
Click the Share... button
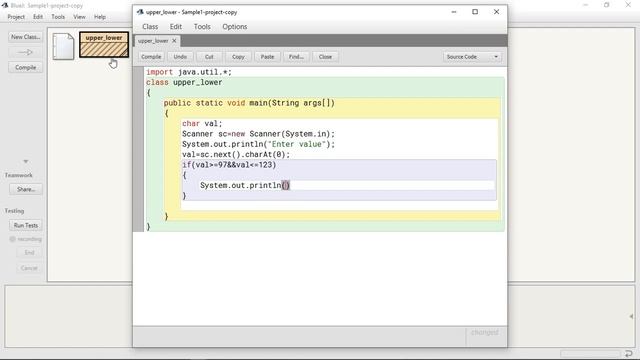26,189
